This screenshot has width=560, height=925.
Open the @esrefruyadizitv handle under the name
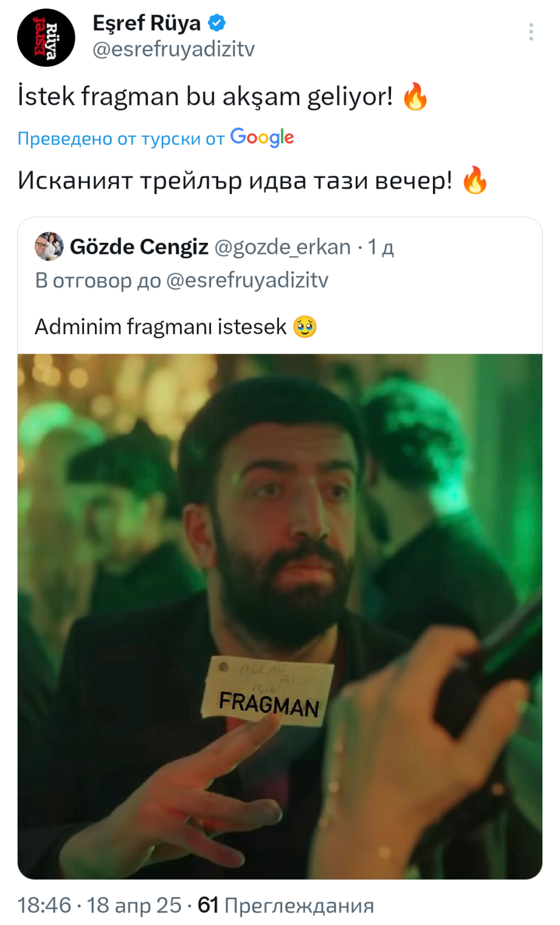[x=173, y=49]
